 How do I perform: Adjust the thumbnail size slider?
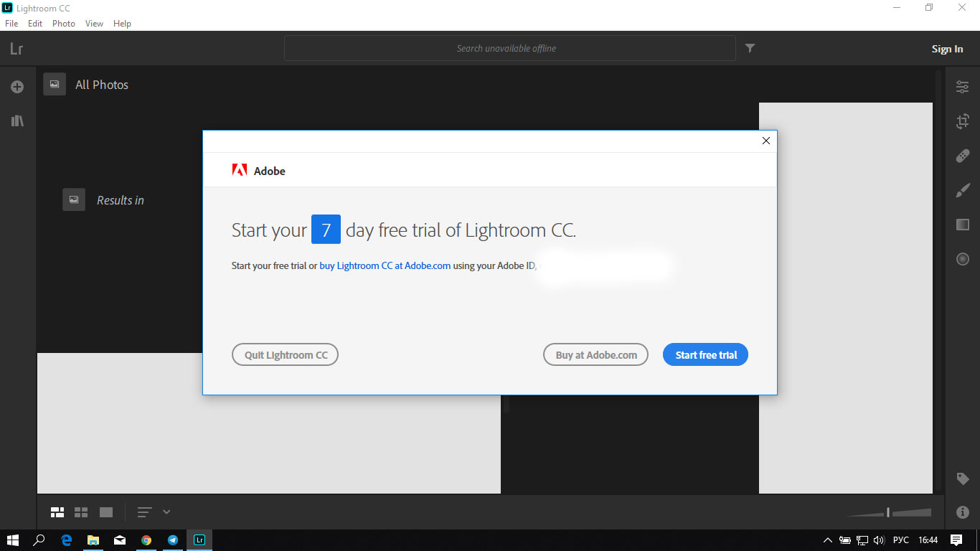click(x=889, y=512)
